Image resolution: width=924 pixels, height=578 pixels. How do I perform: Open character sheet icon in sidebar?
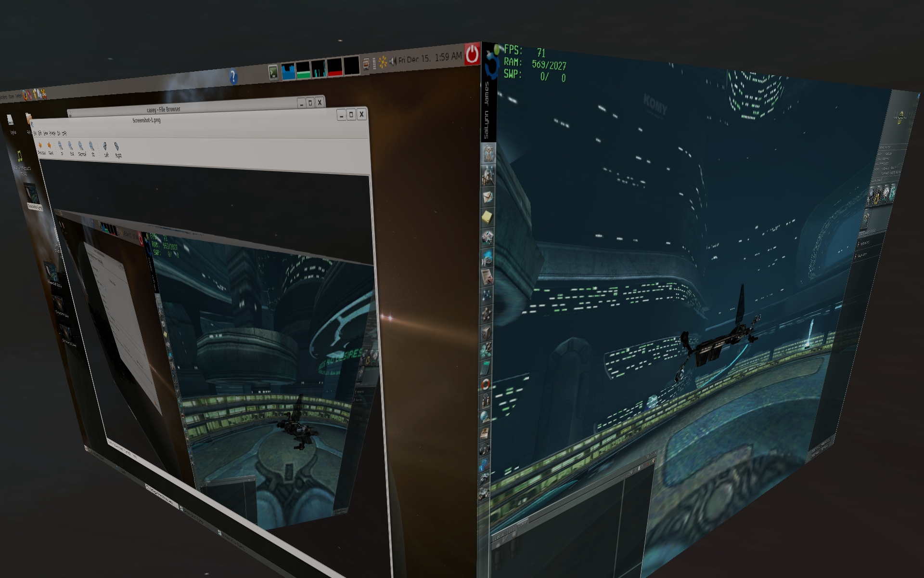point(488,154)
